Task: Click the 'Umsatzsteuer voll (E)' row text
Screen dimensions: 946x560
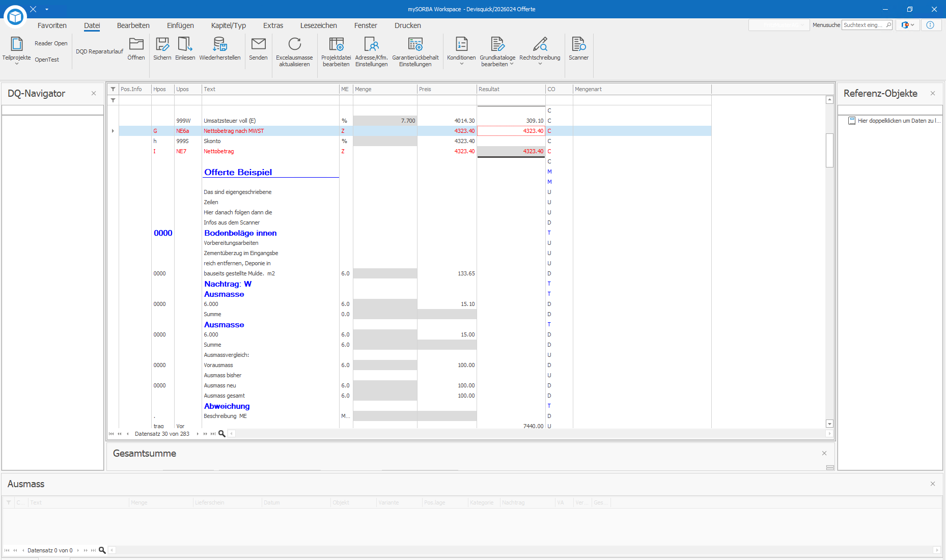Action: (x=230, y=121)
